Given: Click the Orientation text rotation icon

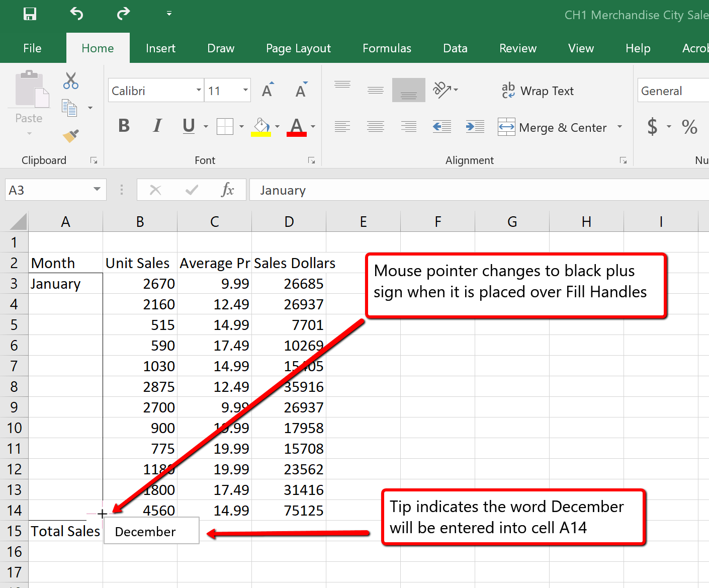Looking at the screenshot, I should (442, 90).
